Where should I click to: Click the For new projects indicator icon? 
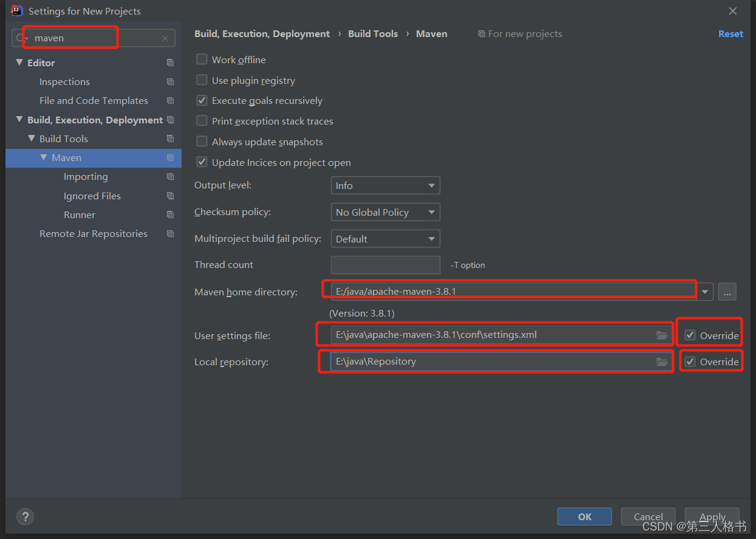pos(482,34)
